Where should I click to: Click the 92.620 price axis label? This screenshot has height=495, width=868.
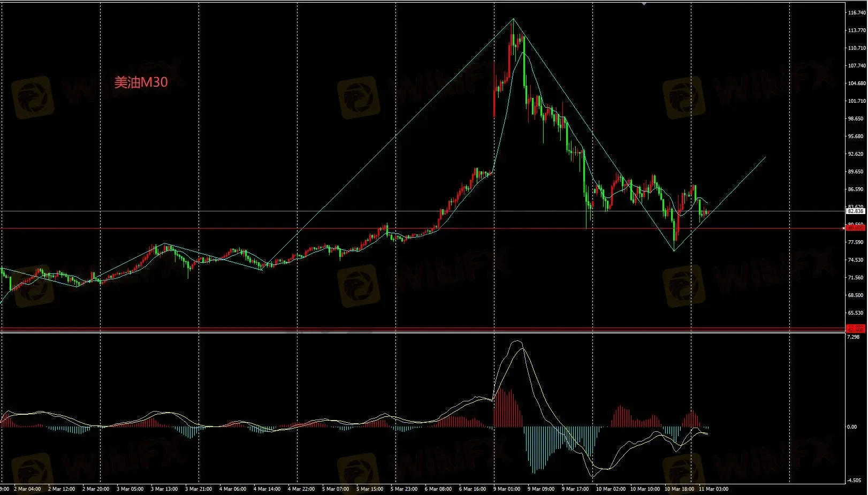[857, 154]
